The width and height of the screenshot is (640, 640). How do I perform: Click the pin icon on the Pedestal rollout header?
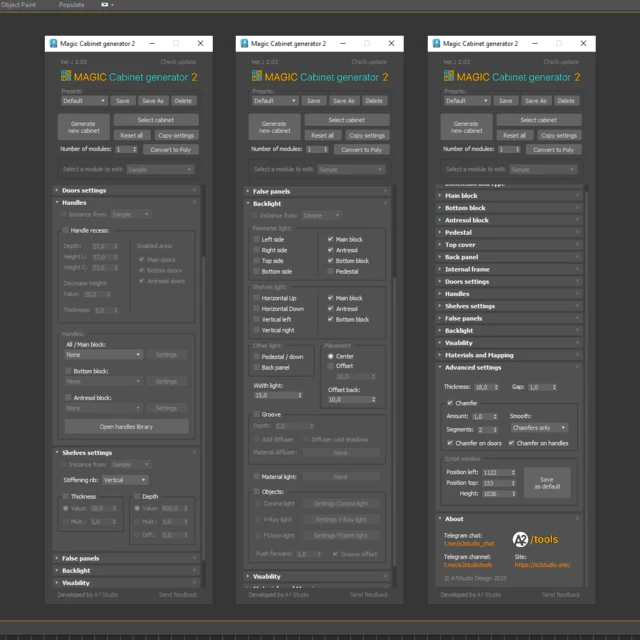click(x=577, y=232)
